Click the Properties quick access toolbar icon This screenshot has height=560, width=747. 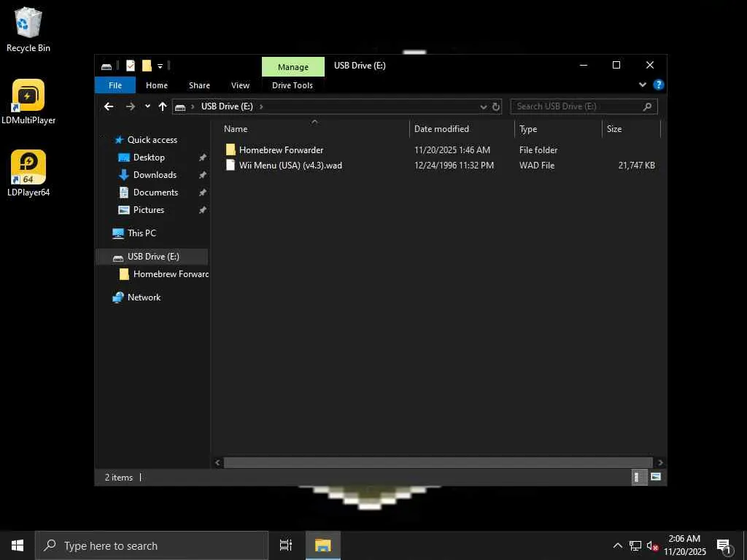130,66
